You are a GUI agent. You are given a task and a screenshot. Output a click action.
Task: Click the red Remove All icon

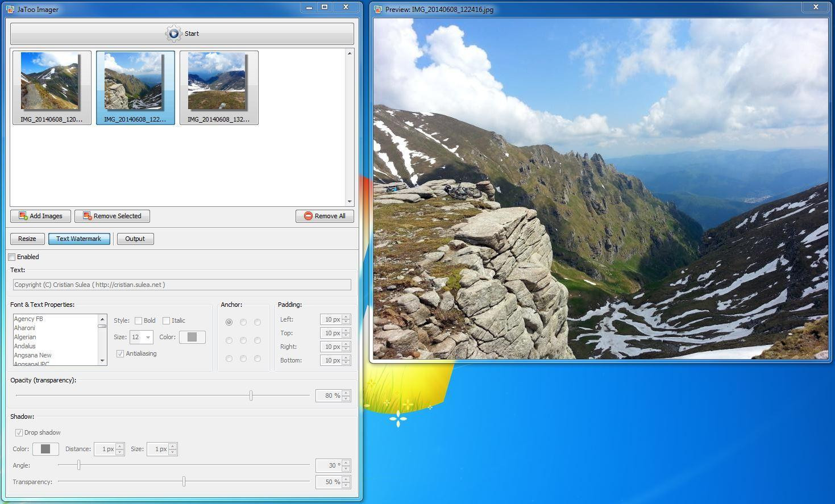pos(308,216)
